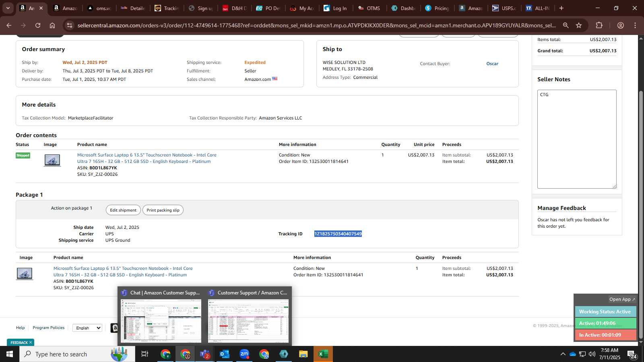Screen dimensions: 644x362
Task: Switch to the USPS.com tab
Action: 505,8
